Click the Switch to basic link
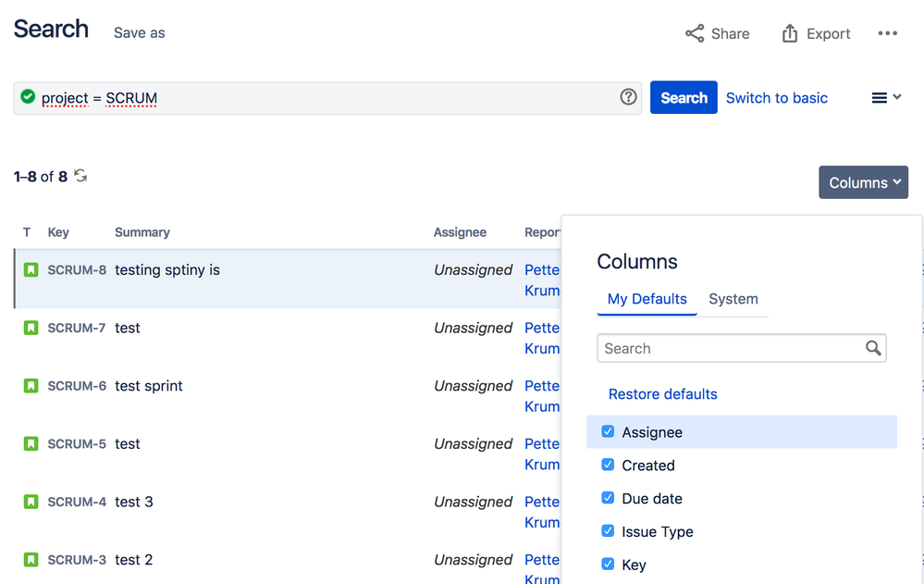This screenshot has width=924, height=584. pos(776,98)
